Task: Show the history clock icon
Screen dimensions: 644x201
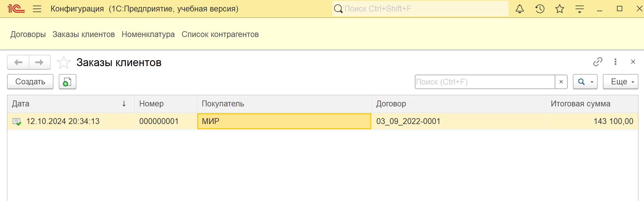Action: (x=540, y=9)
